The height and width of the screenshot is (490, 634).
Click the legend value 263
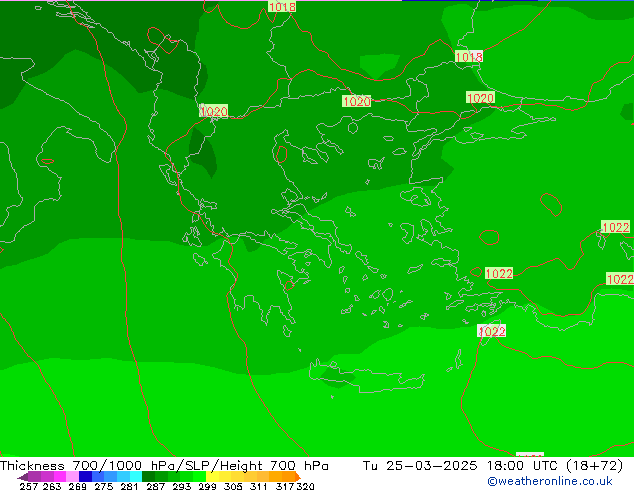[52, 486]
